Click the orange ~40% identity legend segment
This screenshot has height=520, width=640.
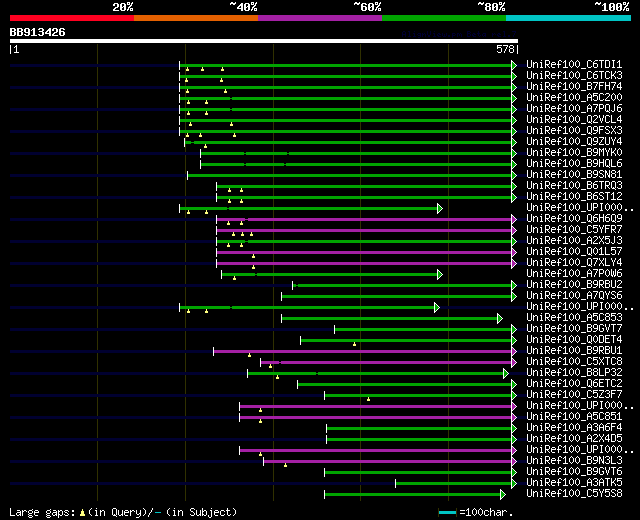tap(196, 18)
